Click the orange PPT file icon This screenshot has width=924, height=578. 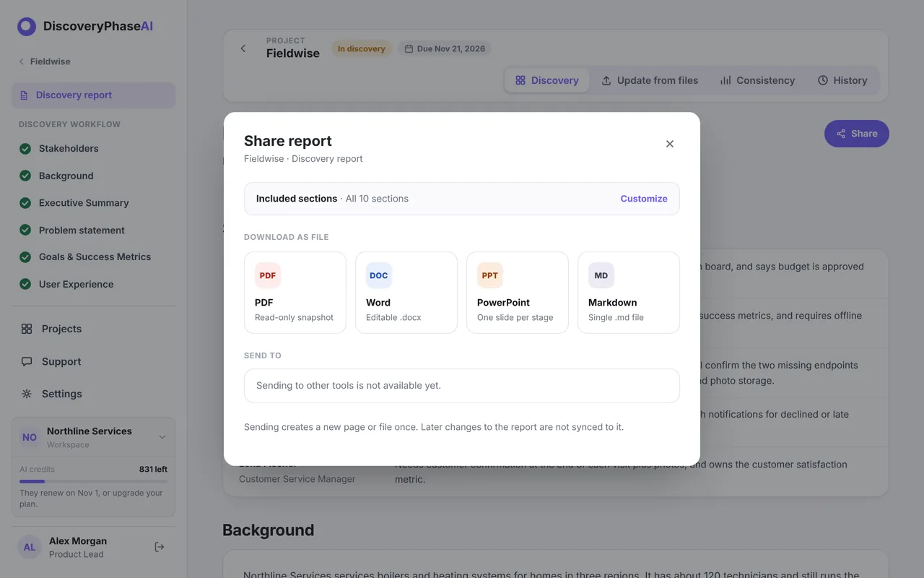[x=490, y=275]
